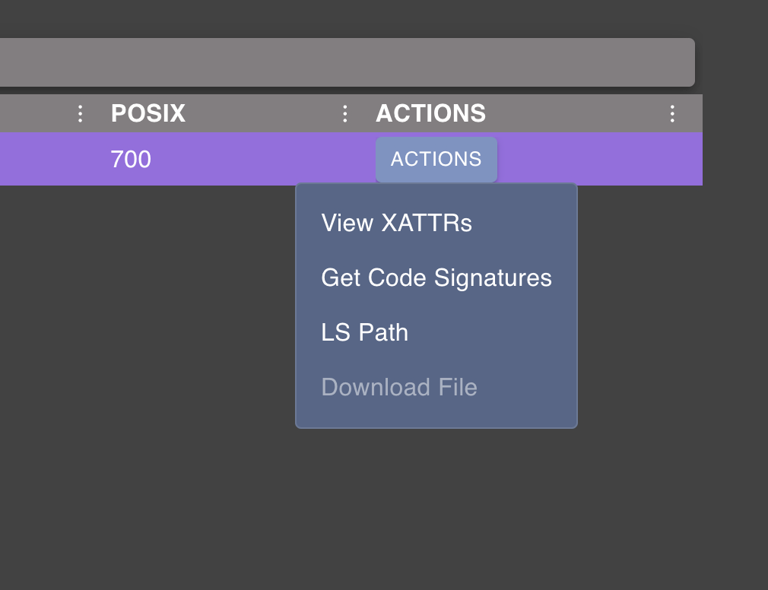Click the greyed Download File entry
Screen dimensions: 768x590
(x=399, y=387)
